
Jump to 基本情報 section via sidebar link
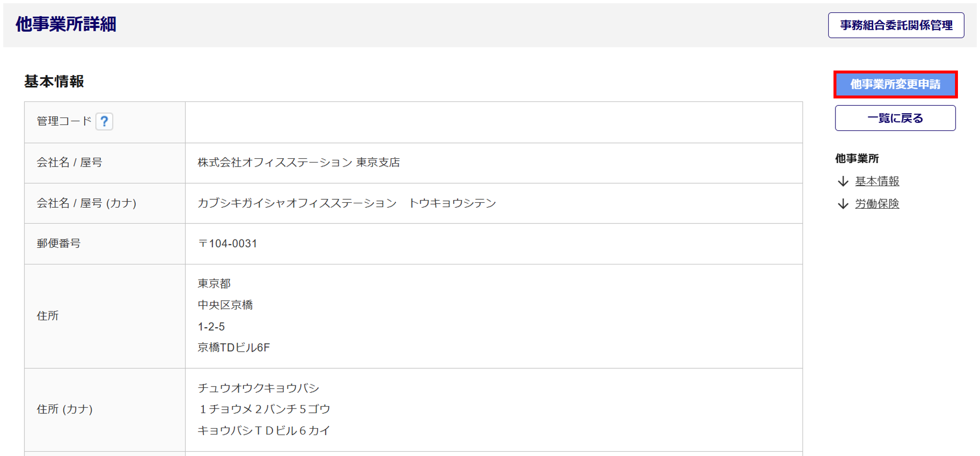877,182
